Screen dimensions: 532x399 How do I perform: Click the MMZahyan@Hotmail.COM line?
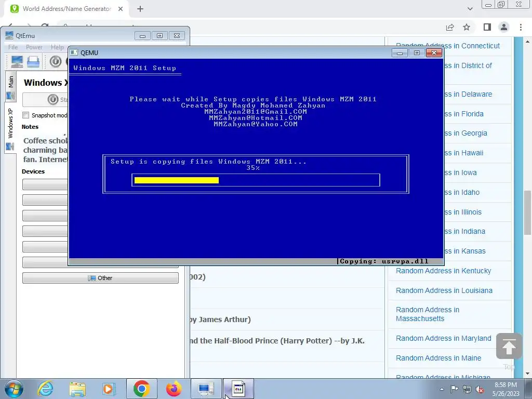click(256, 118)
